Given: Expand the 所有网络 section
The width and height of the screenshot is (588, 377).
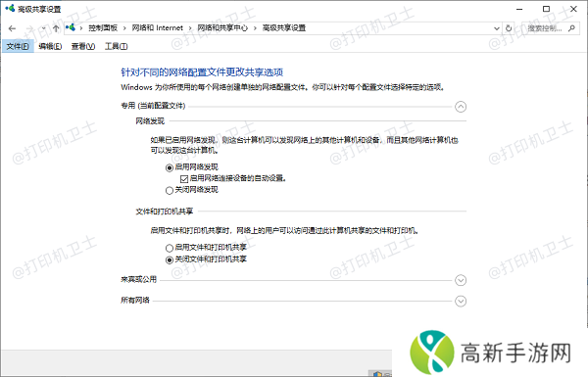Looking at the screenshot, I should (x=461, y=302).
